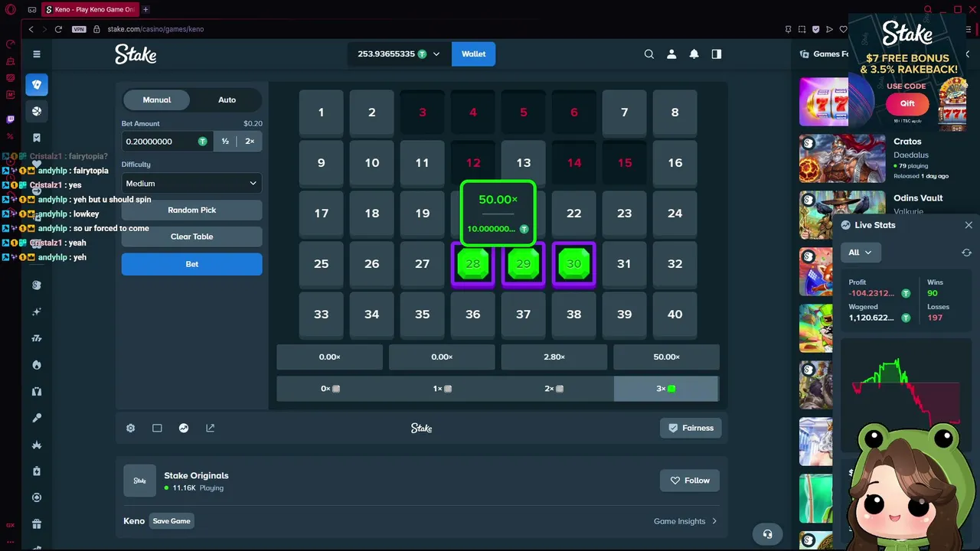Switch to Auto betting mode
Screen dimensions: 980x551
click(x=227, y=100)
